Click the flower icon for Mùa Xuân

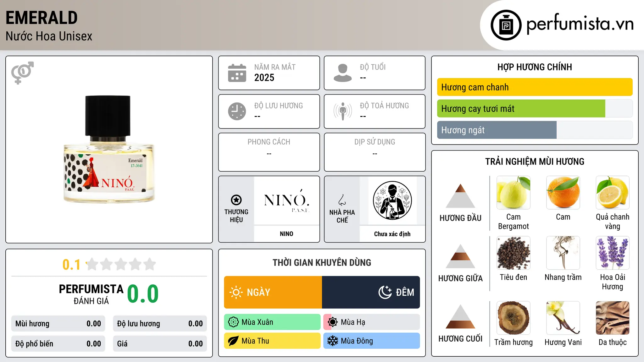[233, 322]
